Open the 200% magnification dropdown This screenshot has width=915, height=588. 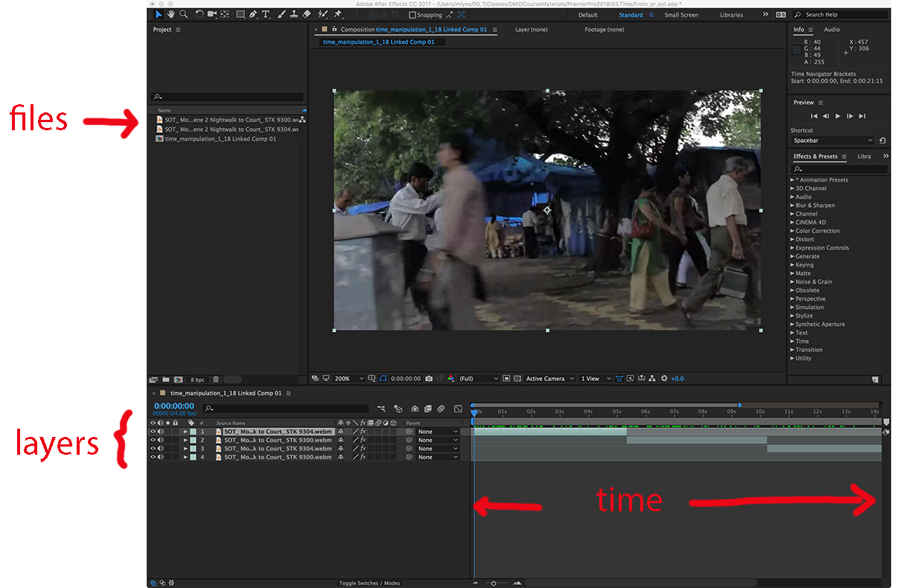(x=348, y=379)
